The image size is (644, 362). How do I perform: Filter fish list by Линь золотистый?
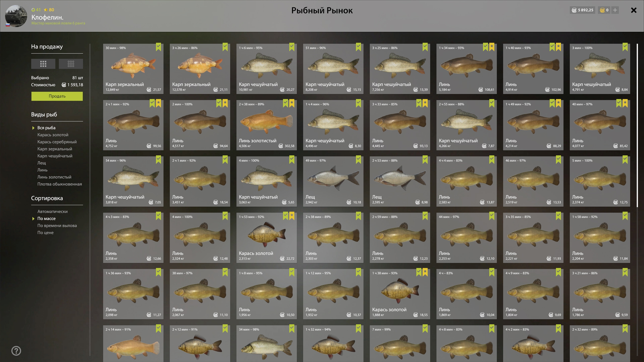pyautogui.click(x=54, y=177)
